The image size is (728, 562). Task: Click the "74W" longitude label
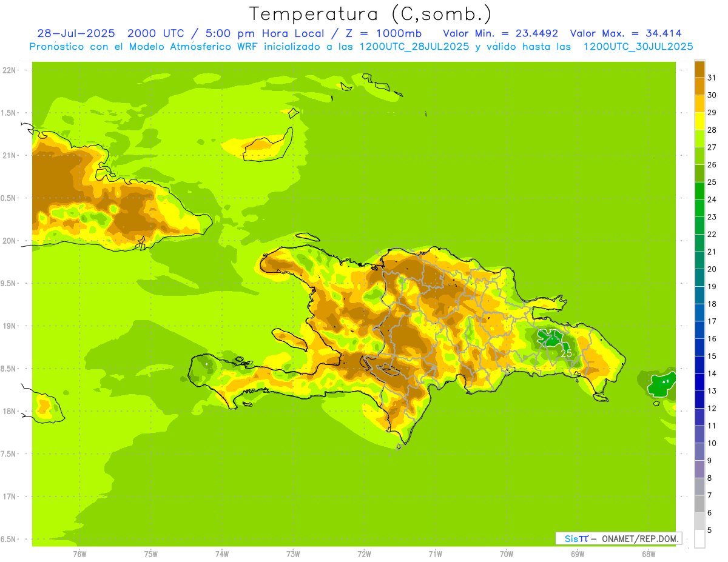click(x=222, y=554)
